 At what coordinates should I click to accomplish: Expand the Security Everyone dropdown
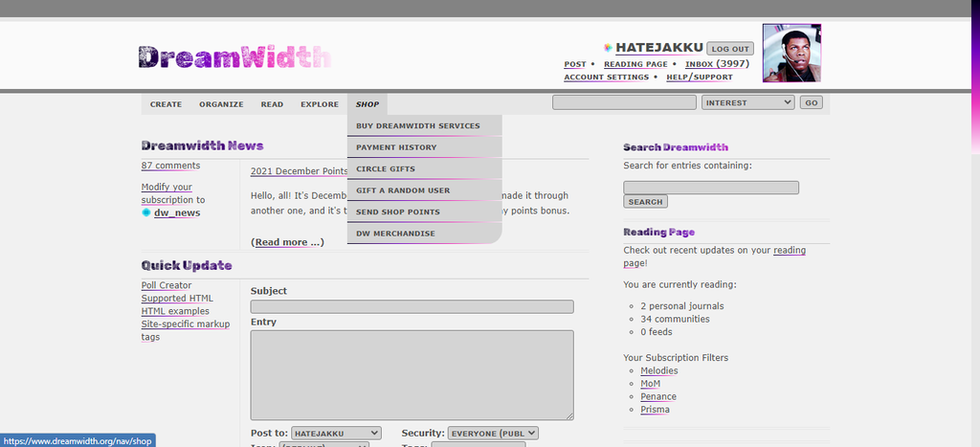point(493,434)
